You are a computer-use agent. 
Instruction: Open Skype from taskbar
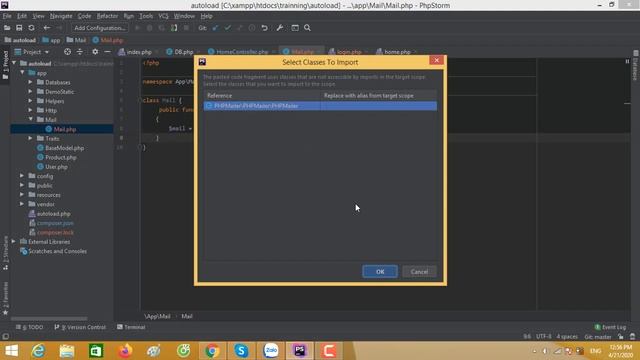tap(241, 351)
